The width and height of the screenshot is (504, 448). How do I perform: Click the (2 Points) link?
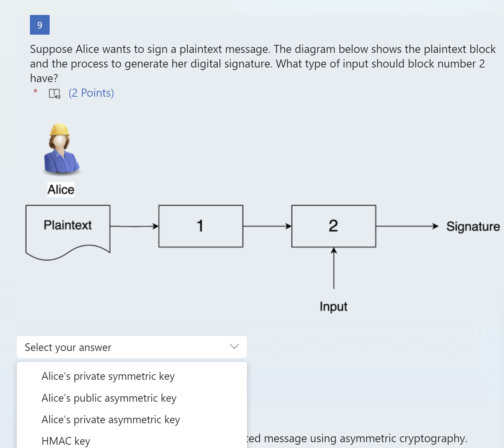coord(91,93)
